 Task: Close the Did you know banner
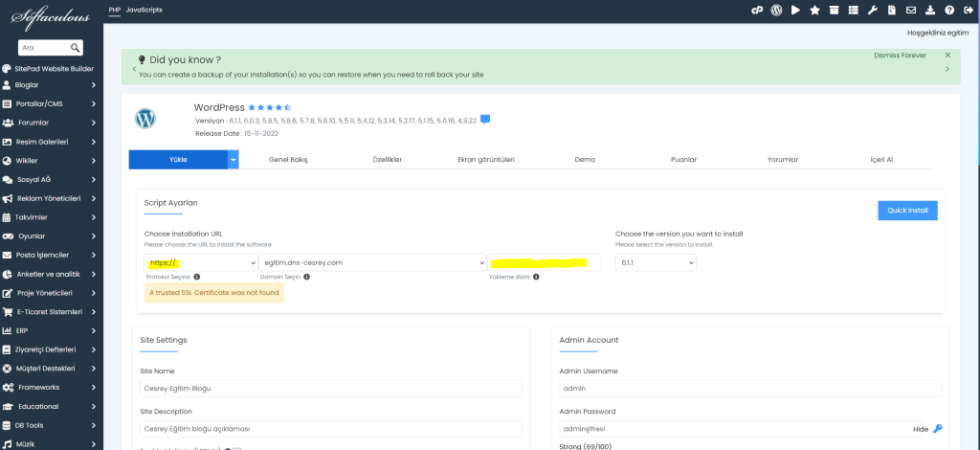[x=947, y=55]
